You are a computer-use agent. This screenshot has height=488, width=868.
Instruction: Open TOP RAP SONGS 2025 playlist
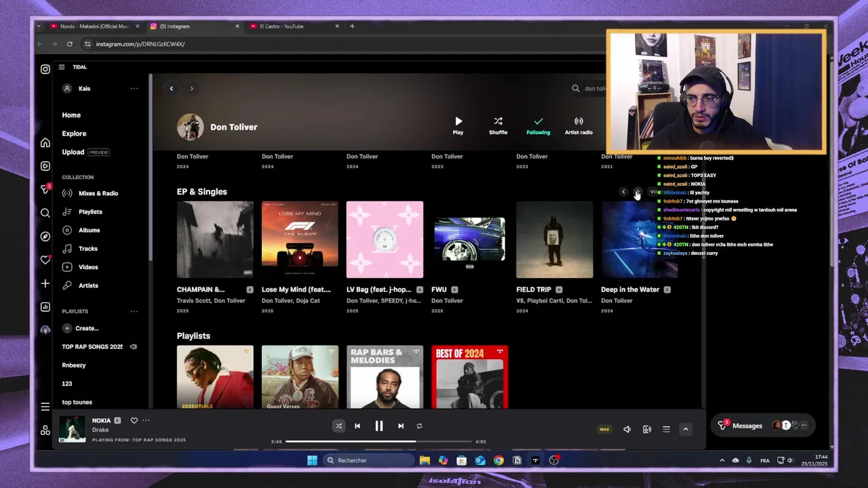click(x=92, y=346)
